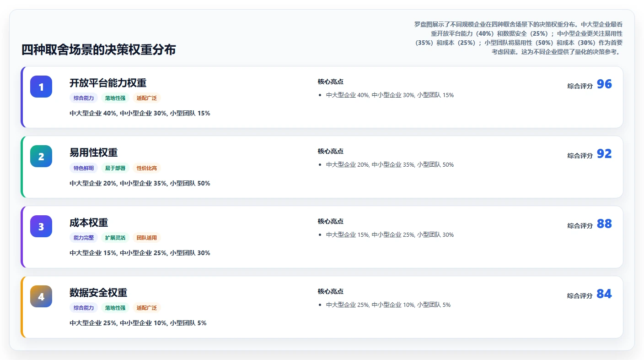Click 综合评分 label beside score 96
Viewport: 644px width, 360px height.
tap(580, 86)
